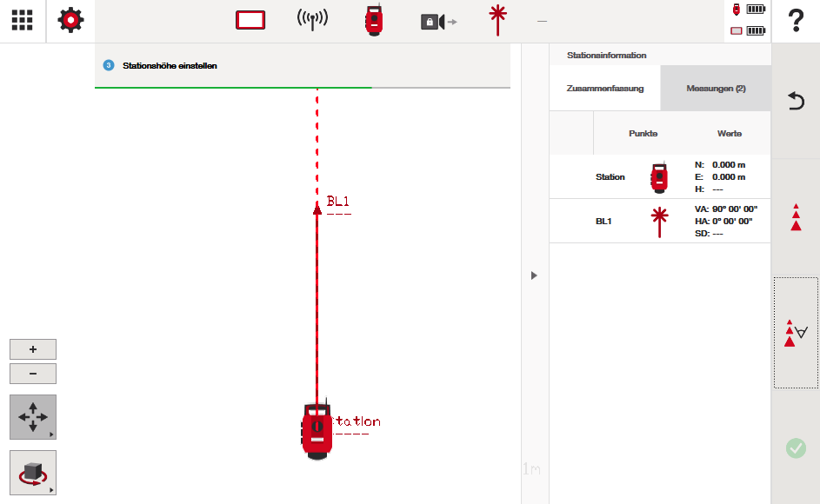Click the undo back arrow button
The height and width of the screenshot is (504, 820).
tap(795, 102)
